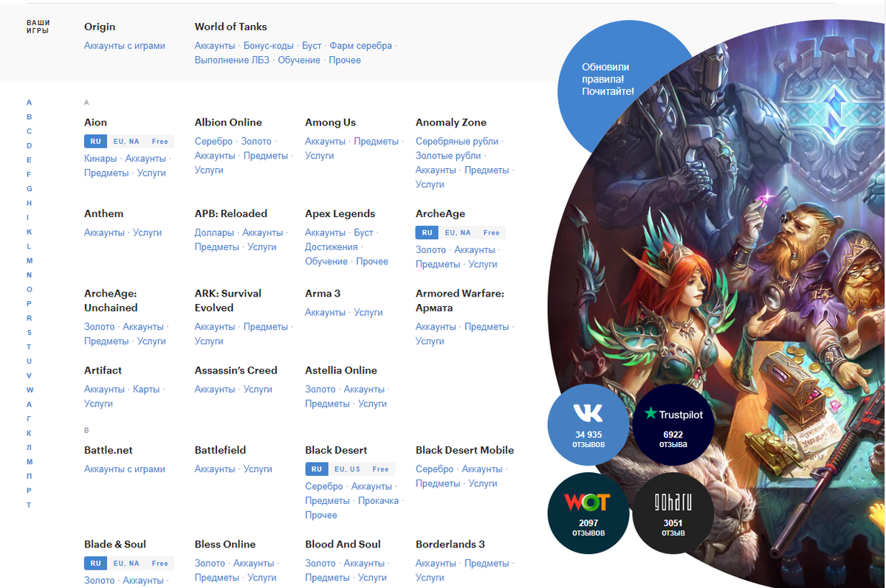
Task: Open Bless Online game heading
Action: (225, 544)
